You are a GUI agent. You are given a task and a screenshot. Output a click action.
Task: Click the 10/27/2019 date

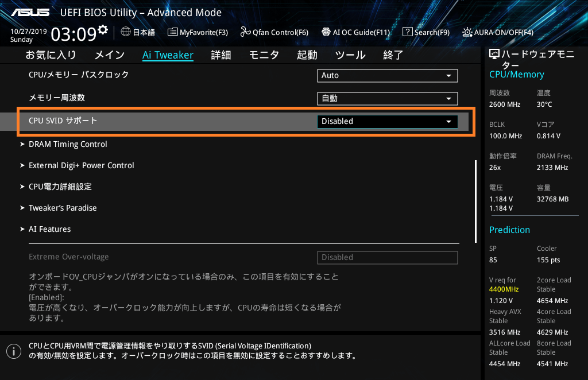(29, 32)
